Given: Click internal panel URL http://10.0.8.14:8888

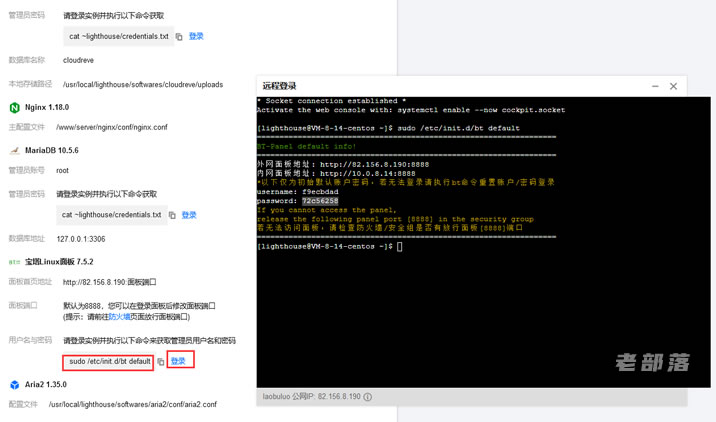Looking at the screenshot, I should tap(368, 174).
